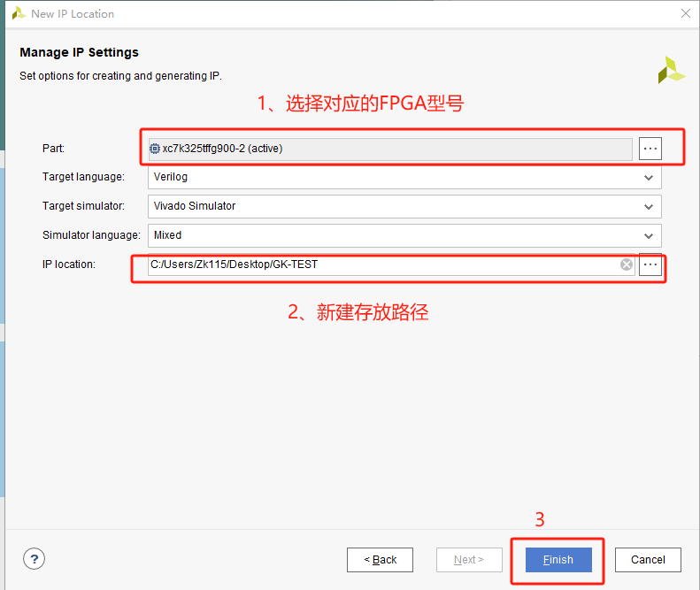Browse for the IP location folder
The width and height of the screenshot is (700, 590).
pyautogui.click(x=650, y=264)
